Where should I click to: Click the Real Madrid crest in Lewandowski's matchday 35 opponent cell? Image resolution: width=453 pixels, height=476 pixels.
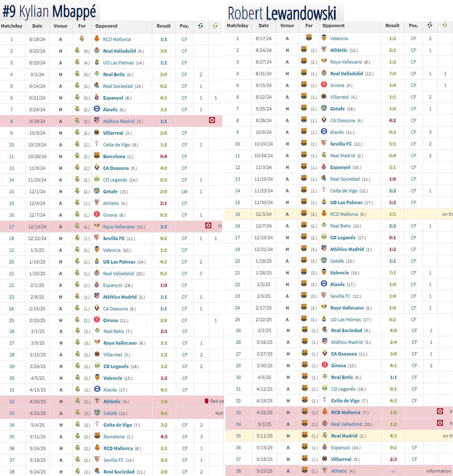point(324,435)
